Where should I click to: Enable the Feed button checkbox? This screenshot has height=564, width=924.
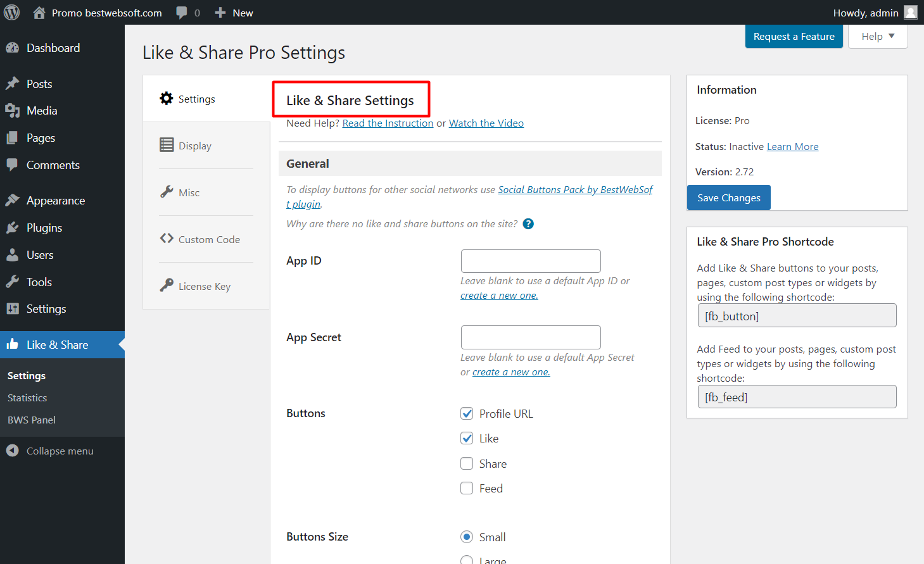pyautogui.click(x=467, y=488)
